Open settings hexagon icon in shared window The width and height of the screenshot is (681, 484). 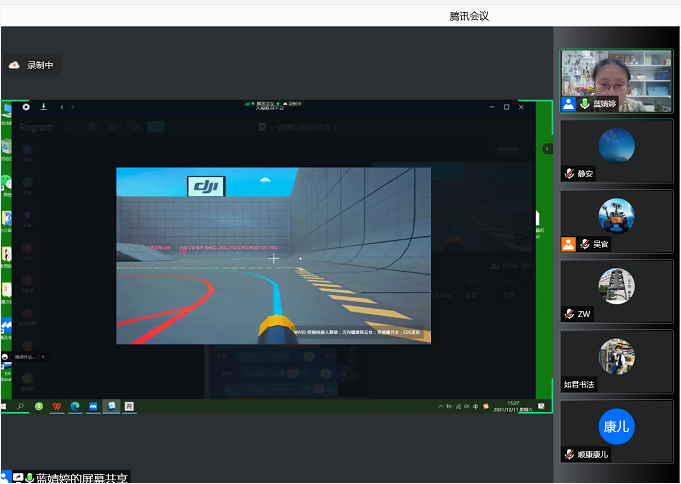pos(26,107)
